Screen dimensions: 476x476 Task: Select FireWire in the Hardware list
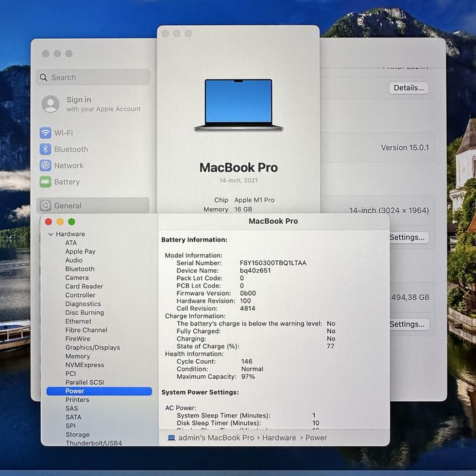(78, 339)
